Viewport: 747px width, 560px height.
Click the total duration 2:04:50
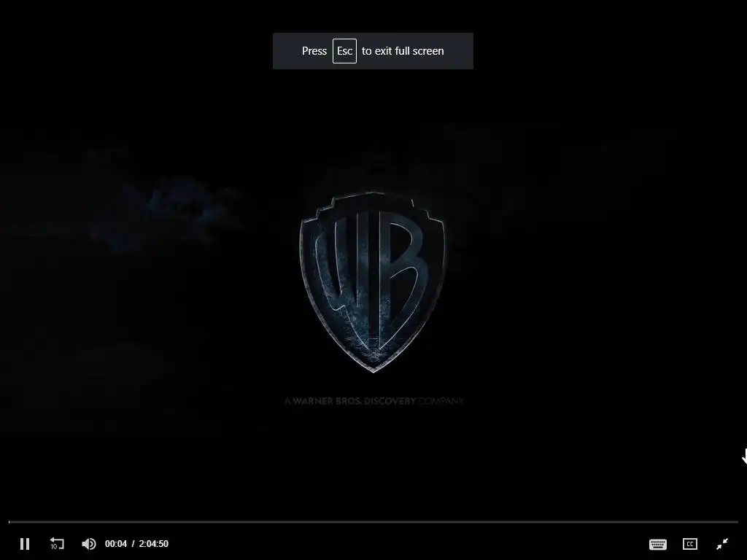tap(153, 544)
